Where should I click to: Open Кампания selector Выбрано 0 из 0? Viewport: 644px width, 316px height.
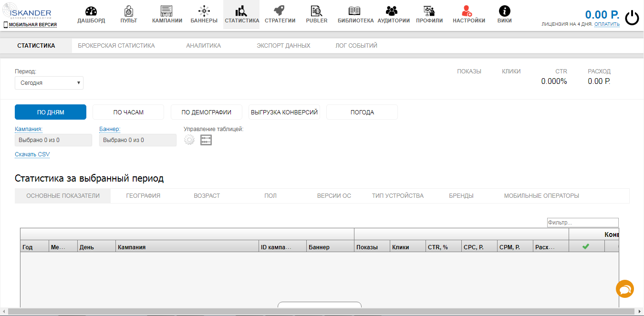click(53, 140)
